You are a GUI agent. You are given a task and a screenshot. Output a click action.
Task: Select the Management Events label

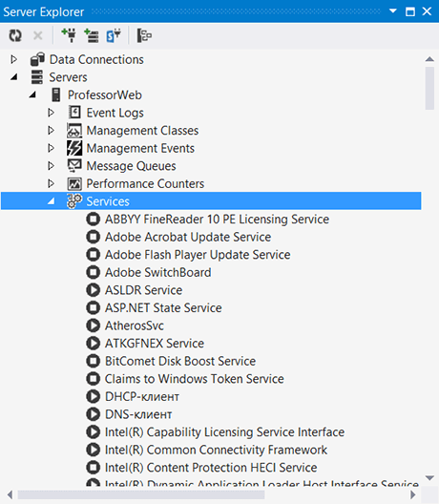140,148
